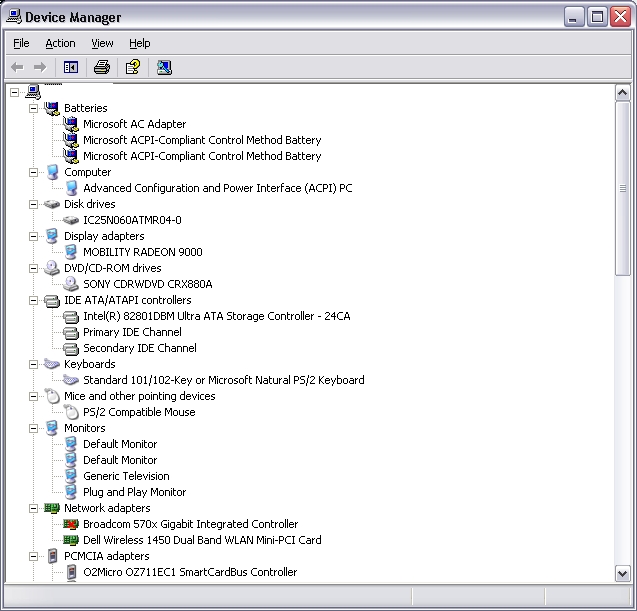Open Properties via the toolbar icon
Viewport: 637px width, 611px height.
(133, 67)
